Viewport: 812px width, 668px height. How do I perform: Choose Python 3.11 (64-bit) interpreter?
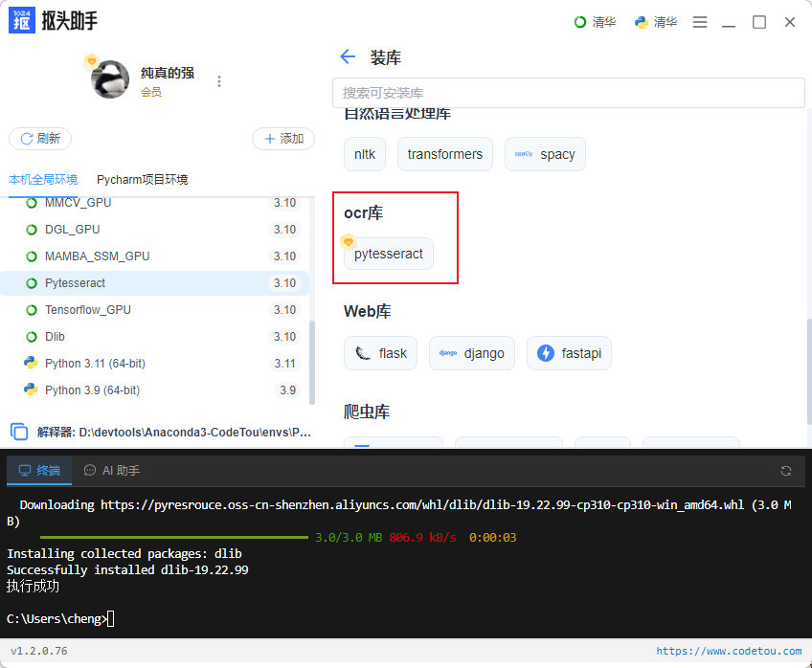click(154, 364)
